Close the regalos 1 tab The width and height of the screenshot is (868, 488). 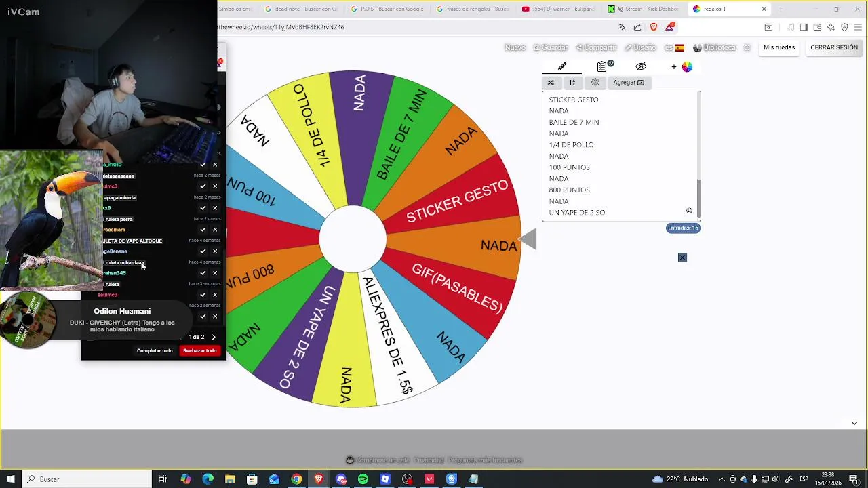click(x=764, y=9)
